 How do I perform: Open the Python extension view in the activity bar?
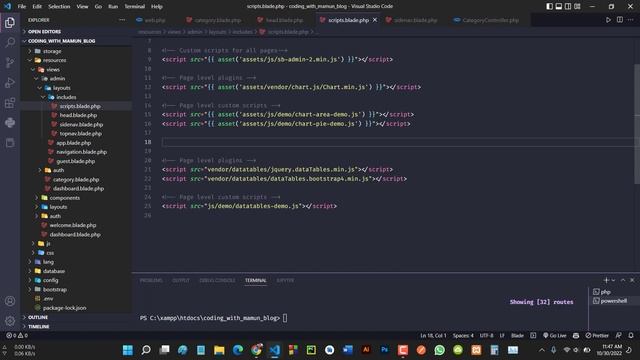click(x=10, y=122)
